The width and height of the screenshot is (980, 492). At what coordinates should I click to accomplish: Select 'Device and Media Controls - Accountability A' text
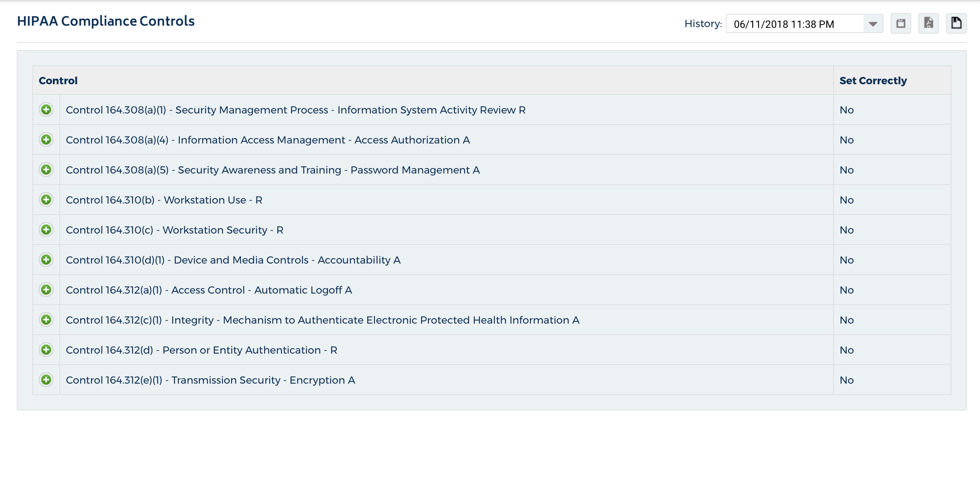pyautogui.click(x=287, y=260)
